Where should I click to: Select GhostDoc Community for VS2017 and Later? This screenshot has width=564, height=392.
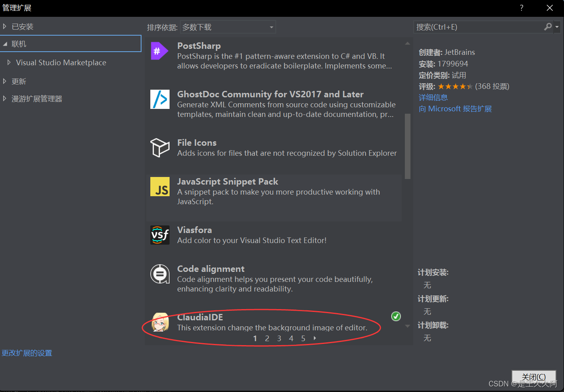click(271, 94)
